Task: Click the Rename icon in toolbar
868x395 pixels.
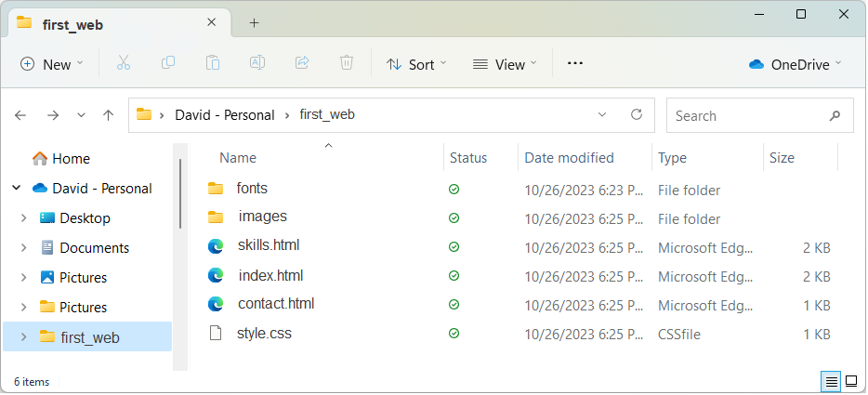Action: pos(257,63)
